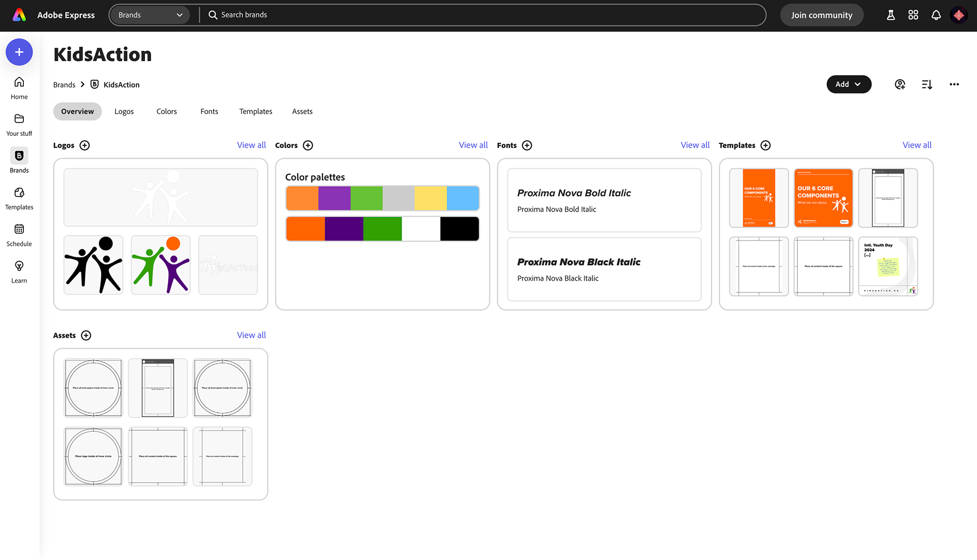Switch to the Assets tab

tap(302, 111)
